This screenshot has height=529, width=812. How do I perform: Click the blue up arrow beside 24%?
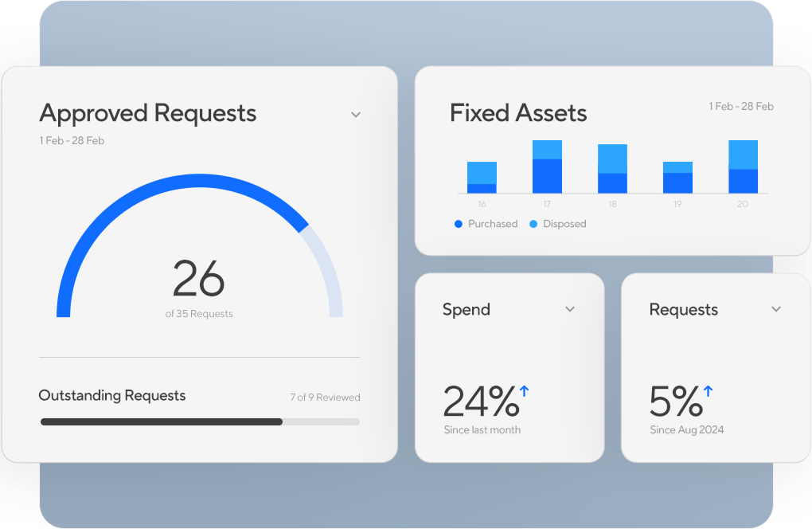point(525,390)
